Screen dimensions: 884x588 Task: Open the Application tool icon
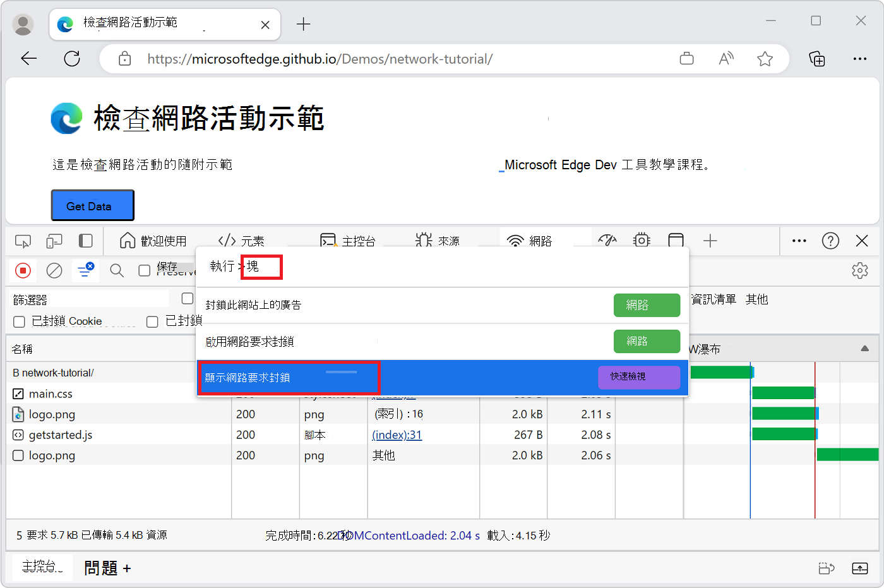(x=676, y=241)
